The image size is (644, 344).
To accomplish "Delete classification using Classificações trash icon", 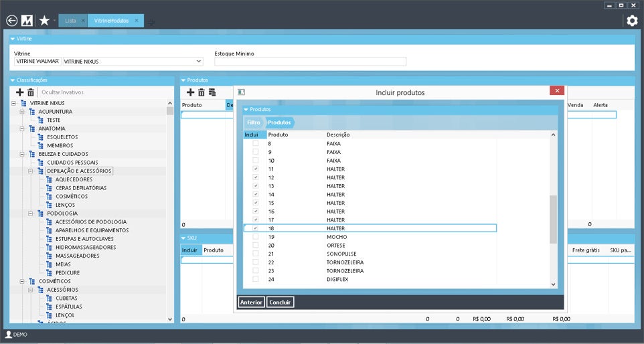I will click(30, 92).
